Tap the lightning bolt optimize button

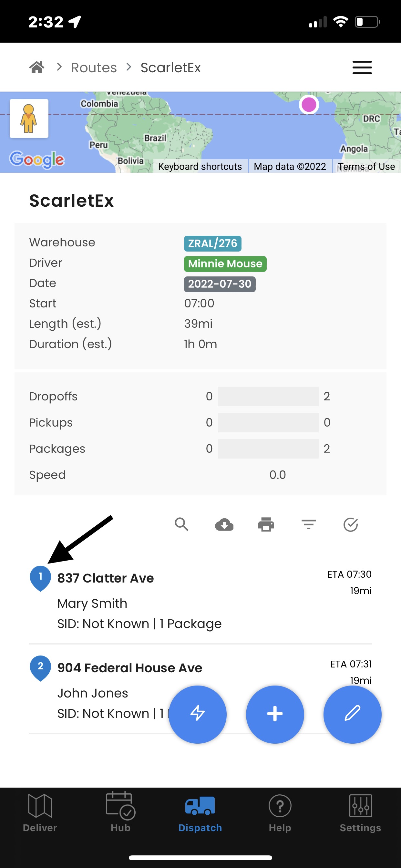pyautogui.click(x=198, y=714)
